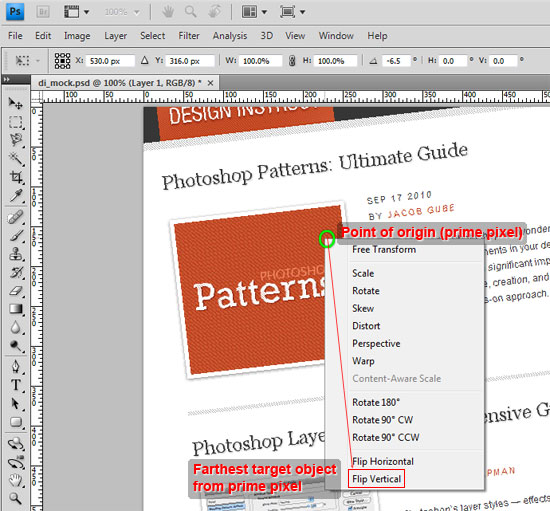
Task: Close the di_mock.psd document tab
Action: tap(210, 83)
